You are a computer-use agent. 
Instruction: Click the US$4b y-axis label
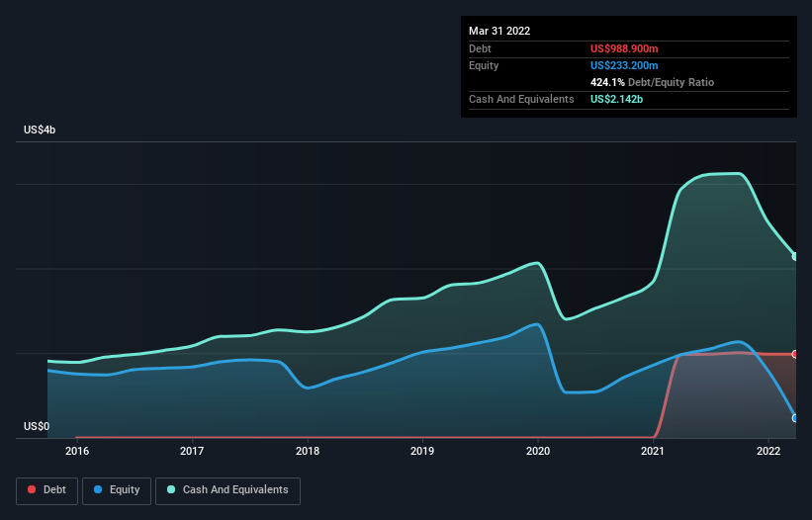[x=40, y=130]
